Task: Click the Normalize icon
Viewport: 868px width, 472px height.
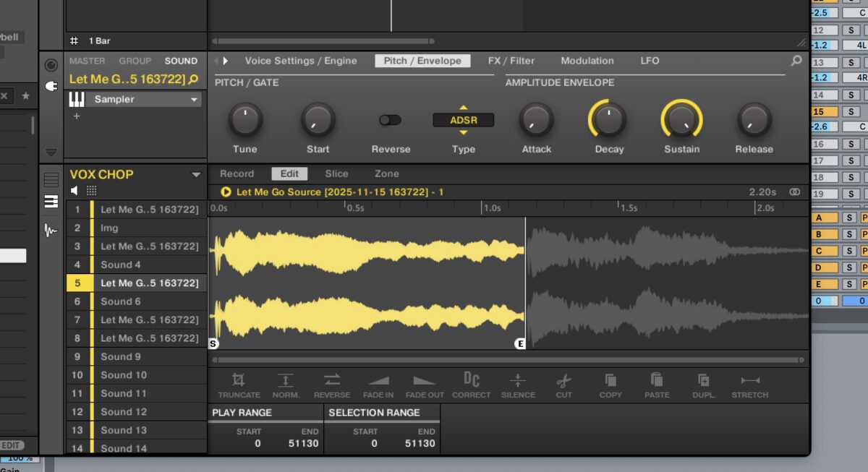Action: (286, 384)
